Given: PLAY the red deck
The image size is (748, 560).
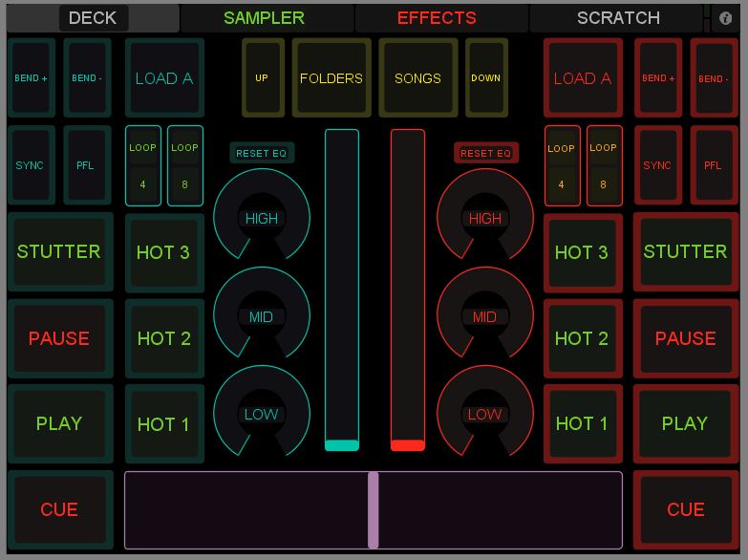Looking at the screenshot, I should coord(686,423).
